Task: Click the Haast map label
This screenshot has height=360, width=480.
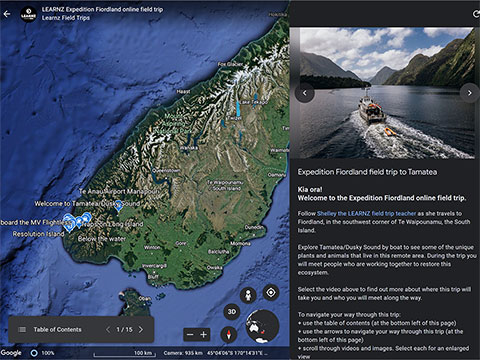Action: (x=183, y=91)
